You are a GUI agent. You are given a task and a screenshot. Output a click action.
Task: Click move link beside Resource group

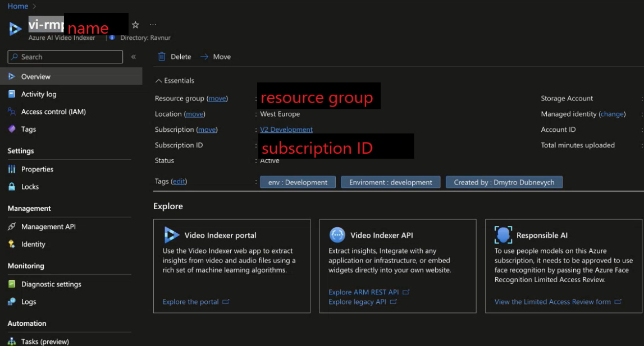point(217,99)
